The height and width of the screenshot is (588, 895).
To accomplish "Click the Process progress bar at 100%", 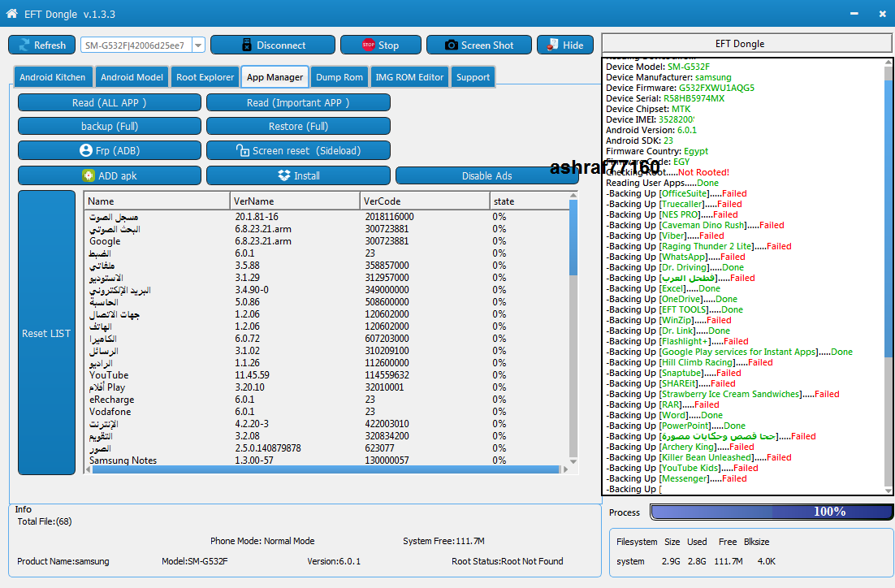I will coord(771,512).
